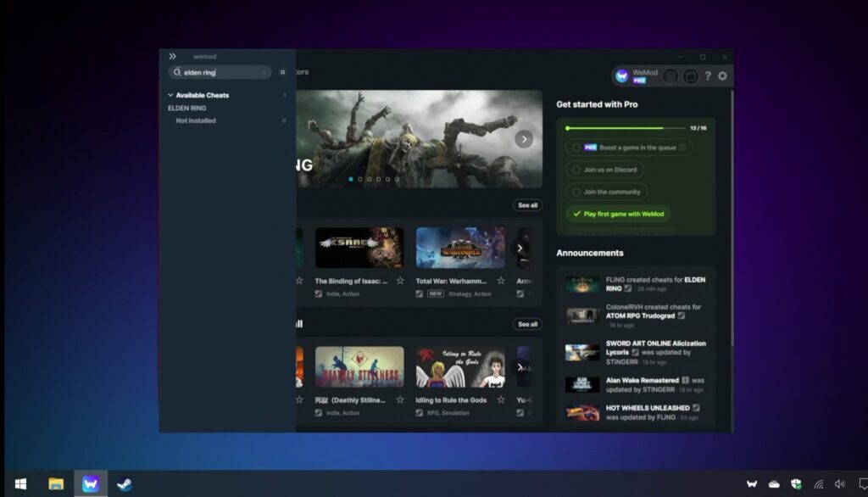Advance the featured banner with the right arrow
Screen dimensions: 868x497
(524, 139)
